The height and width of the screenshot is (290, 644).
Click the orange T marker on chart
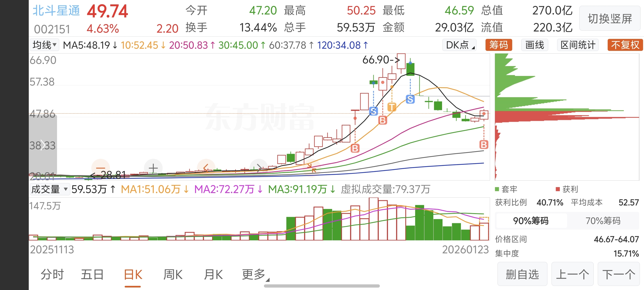pyautogui.click(x=391, y=107)
